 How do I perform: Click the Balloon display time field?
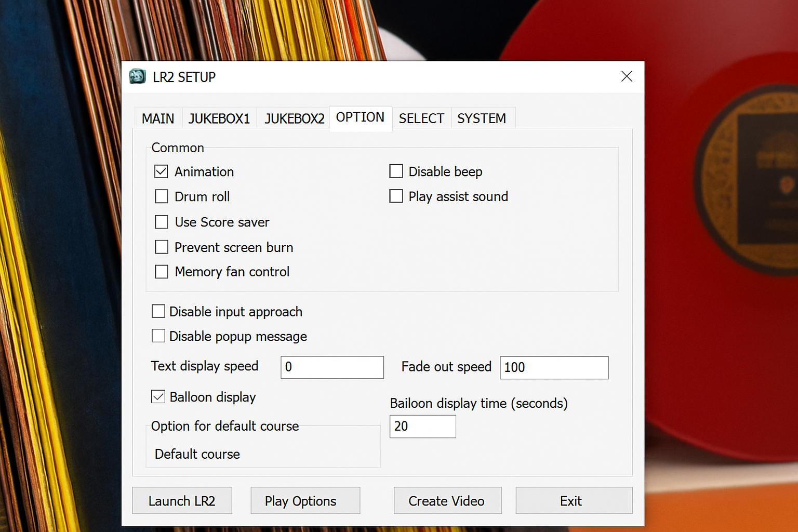(x=422, y=427)
